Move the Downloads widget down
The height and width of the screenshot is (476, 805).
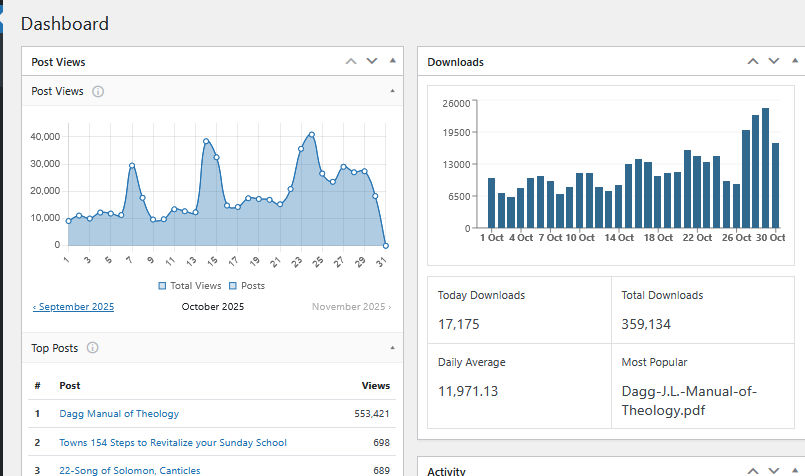click(773, 61)
